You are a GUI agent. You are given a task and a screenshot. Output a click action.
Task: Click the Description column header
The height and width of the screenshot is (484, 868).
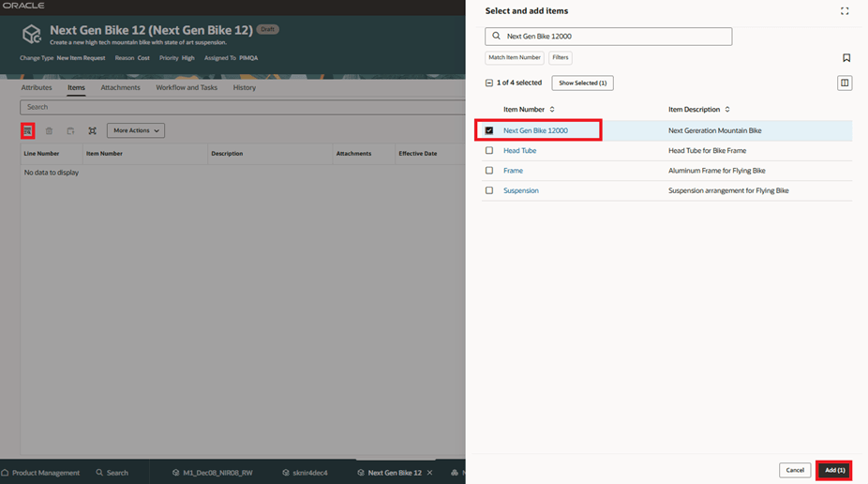tap(227, 154)
